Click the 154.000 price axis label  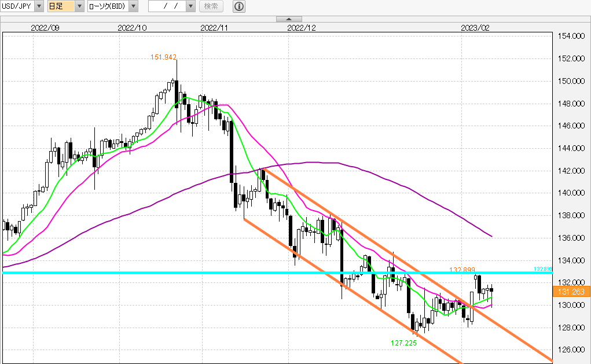coord(571,36)
